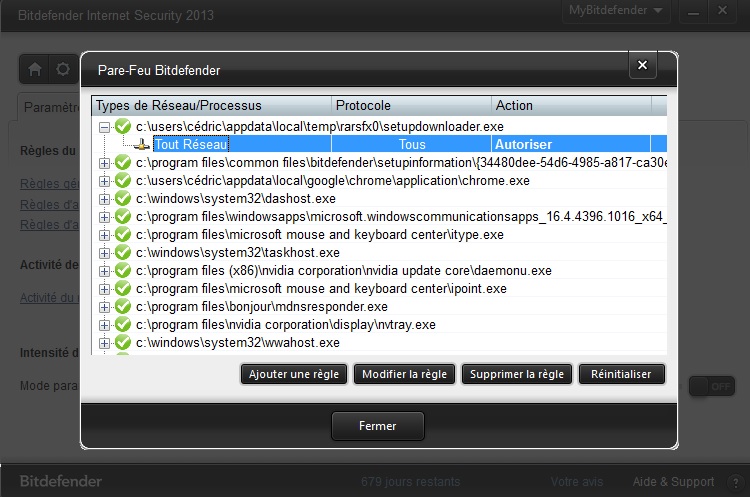Click green check icon for mdnsresponder.exe
750x497 pixels.
click(x=123, y=307)
